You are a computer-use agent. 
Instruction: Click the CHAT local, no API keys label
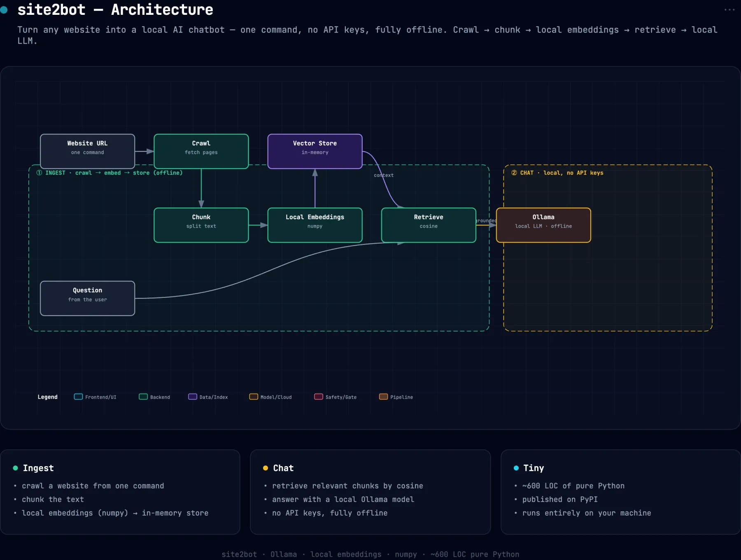[x=557, y=173]
